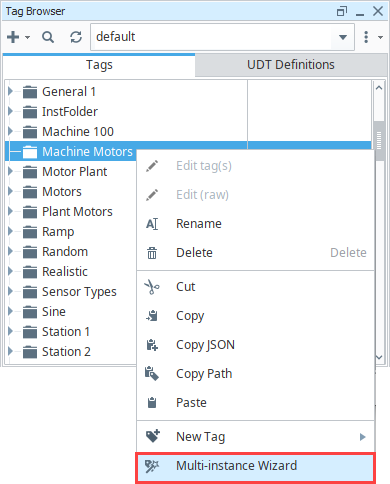The image size is (390, 484).
Task: Select the Tags tab
Action: [99, 65]
